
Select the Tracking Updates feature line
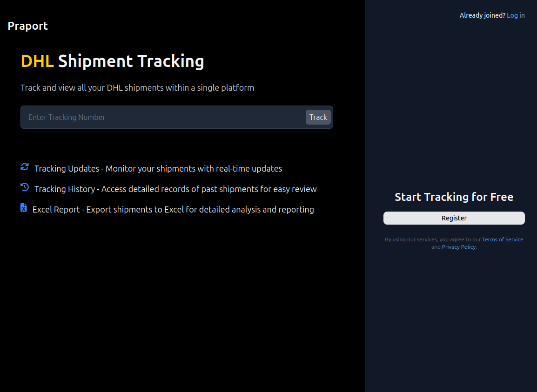[x=158, y=168]
